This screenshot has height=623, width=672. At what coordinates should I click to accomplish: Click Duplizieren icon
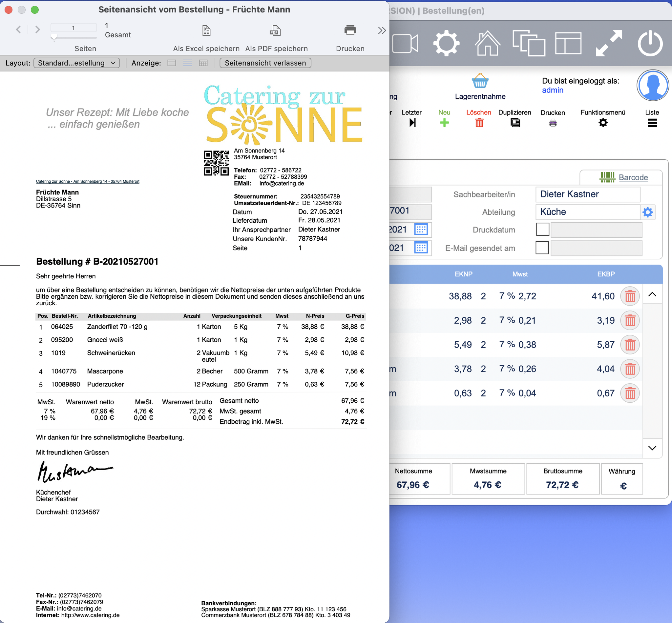(x=515, y=123)
